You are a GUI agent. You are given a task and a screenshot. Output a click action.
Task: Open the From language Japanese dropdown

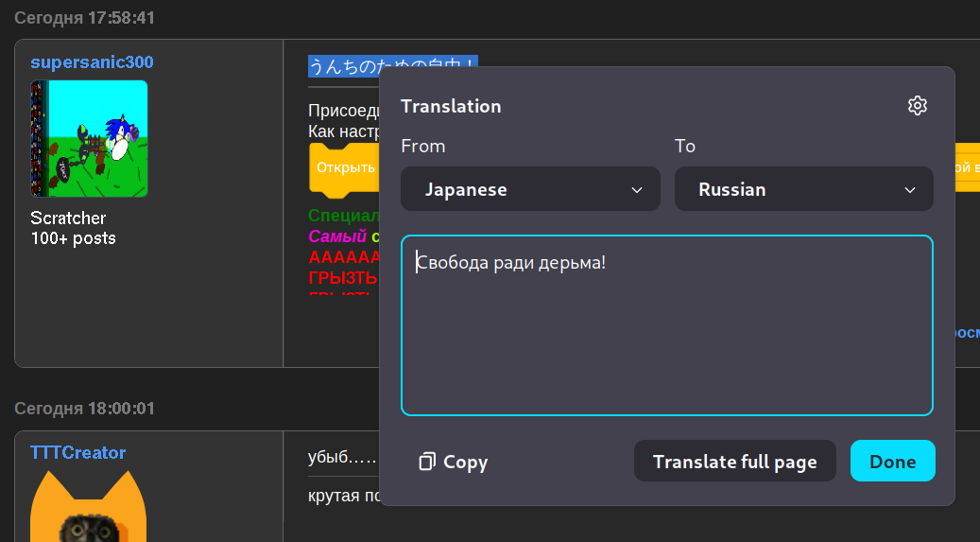[x=530, y=189]
